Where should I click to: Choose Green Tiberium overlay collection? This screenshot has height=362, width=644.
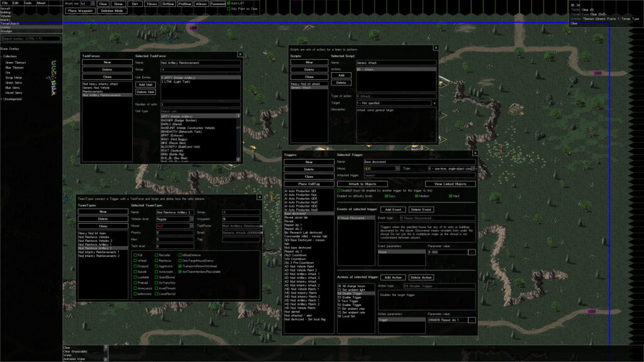(x=15, y=62)
